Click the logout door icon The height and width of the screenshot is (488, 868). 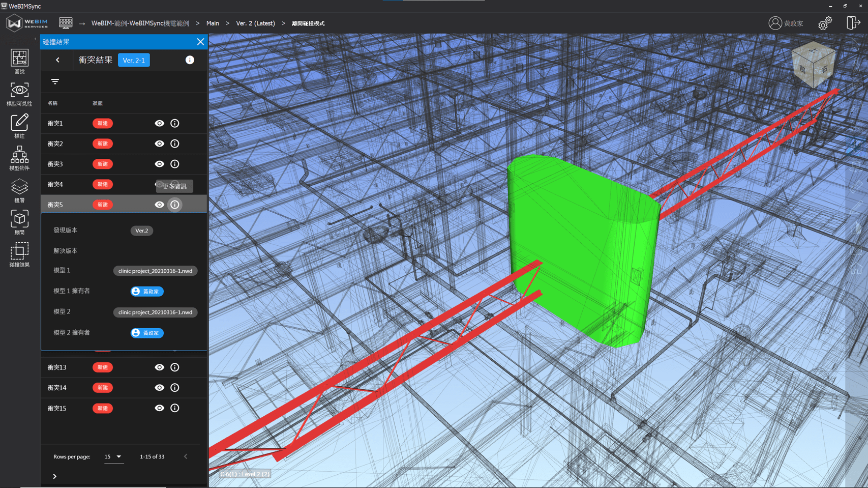853,23
